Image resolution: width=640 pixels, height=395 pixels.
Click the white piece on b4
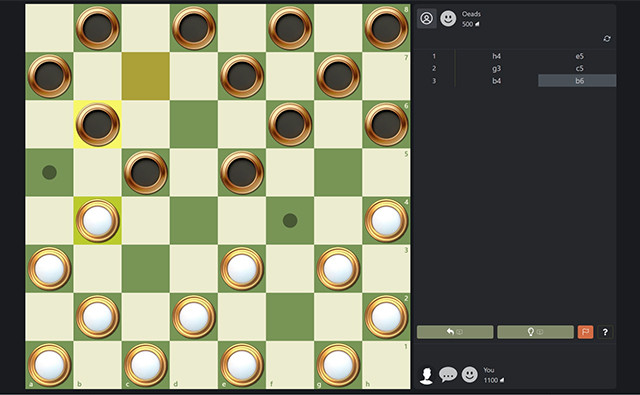(x=98, y=221)
